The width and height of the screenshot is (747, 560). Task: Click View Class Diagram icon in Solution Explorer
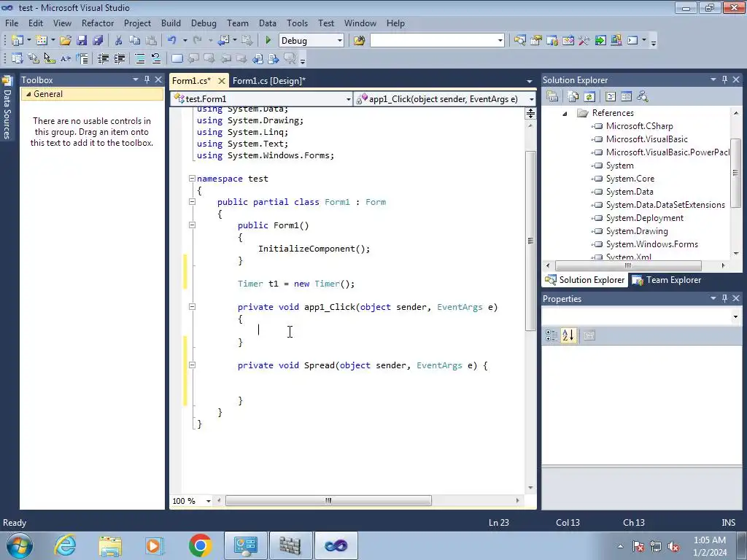pos(643,97)
